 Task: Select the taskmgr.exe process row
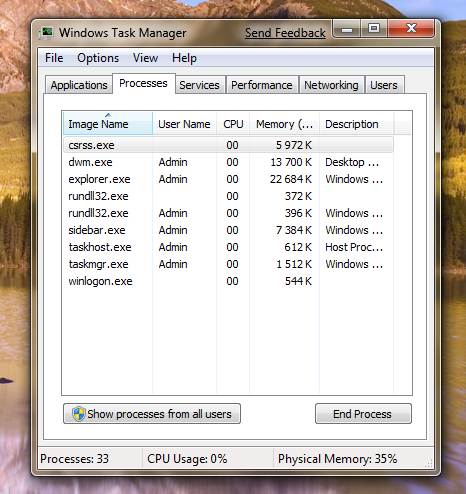228,264
